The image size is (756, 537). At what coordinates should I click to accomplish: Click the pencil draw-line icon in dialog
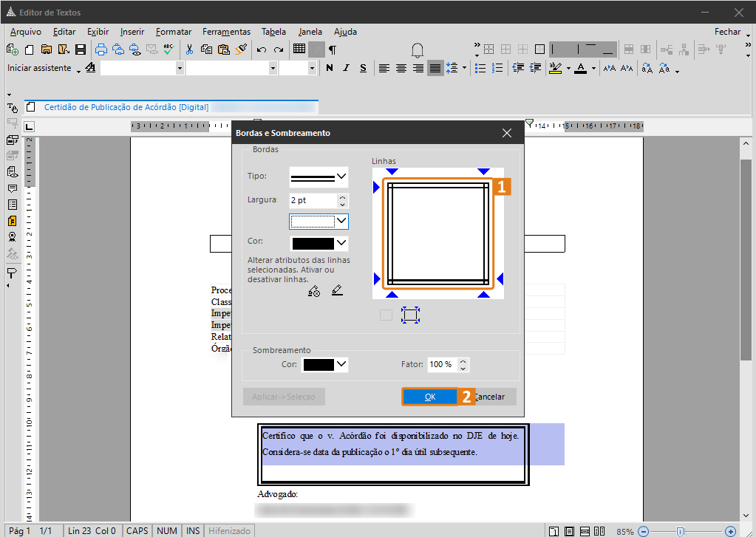coord(337,290)
